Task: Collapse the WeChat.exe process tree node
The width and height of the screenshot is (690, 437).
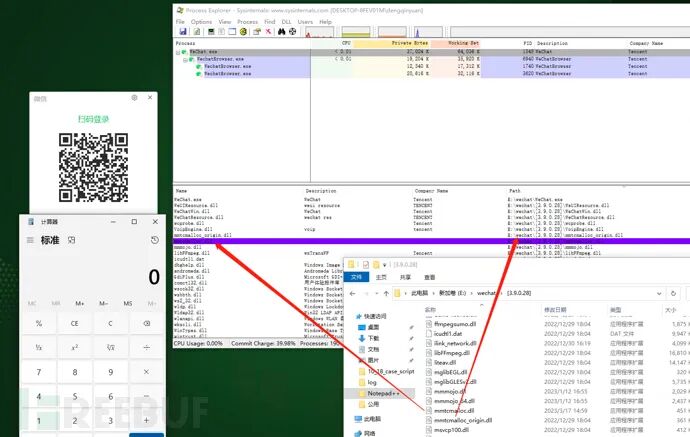Action: point(178,52)
